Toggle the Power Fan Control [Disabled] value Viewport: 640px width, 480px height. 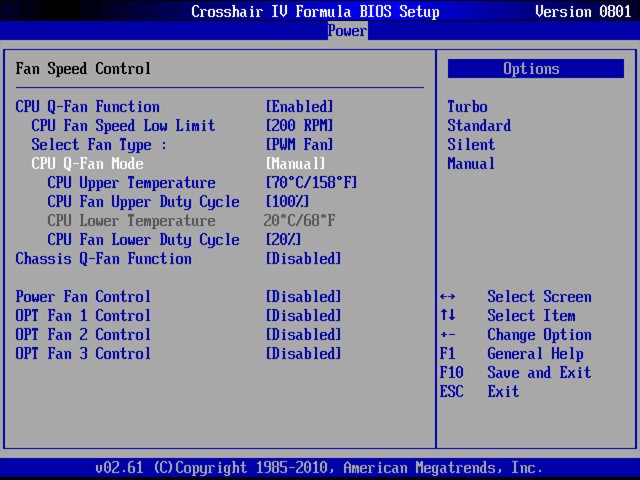click(x=303, y=297)
